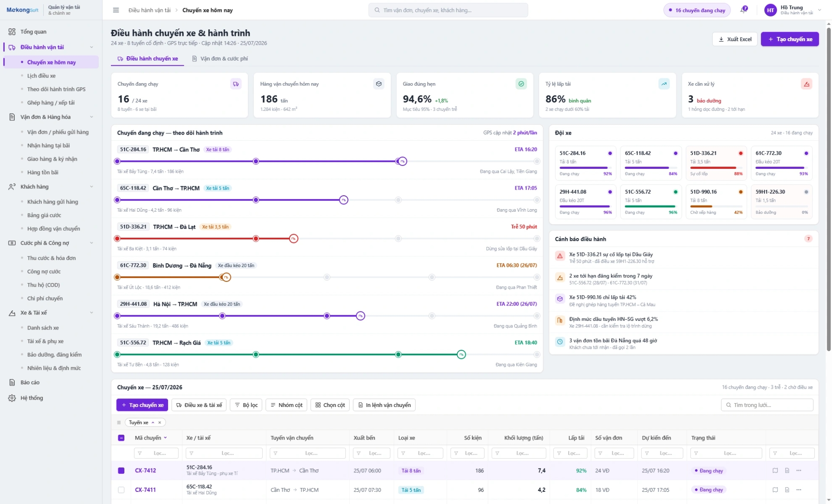This screenshot has width=832, height=504.
Task: Click the truck icon on Chuyến đang chạy card
Action: pyautogui.click(x=236, y=84)
